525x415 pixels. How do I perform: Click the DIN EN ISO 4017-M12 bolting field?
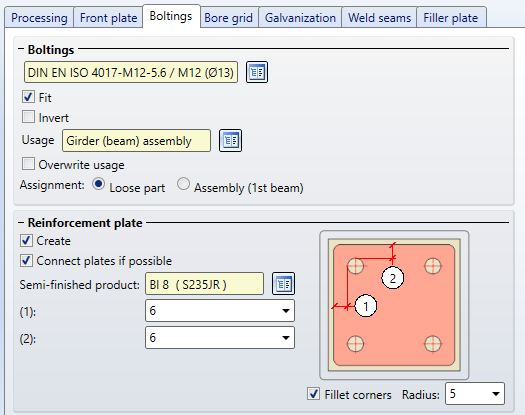coord(131,72)
